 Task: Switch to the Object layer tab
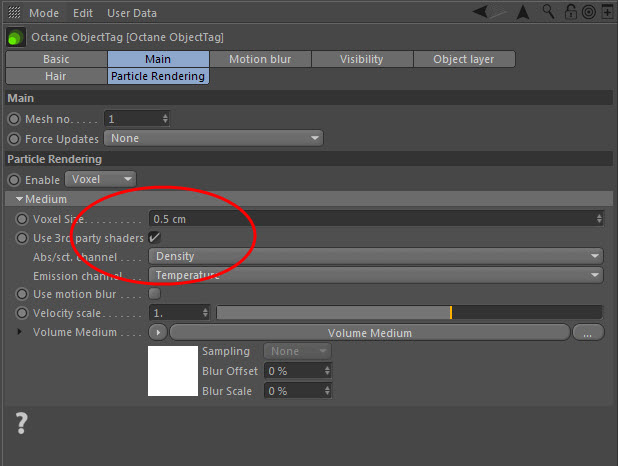pos(464,59)
